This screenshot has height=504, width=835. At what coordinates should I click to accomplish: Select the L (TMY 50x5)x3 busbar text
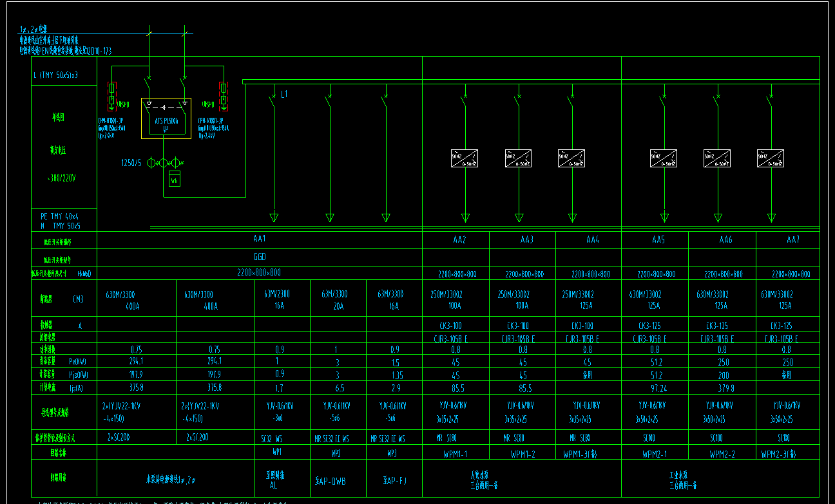click(56, 75)
